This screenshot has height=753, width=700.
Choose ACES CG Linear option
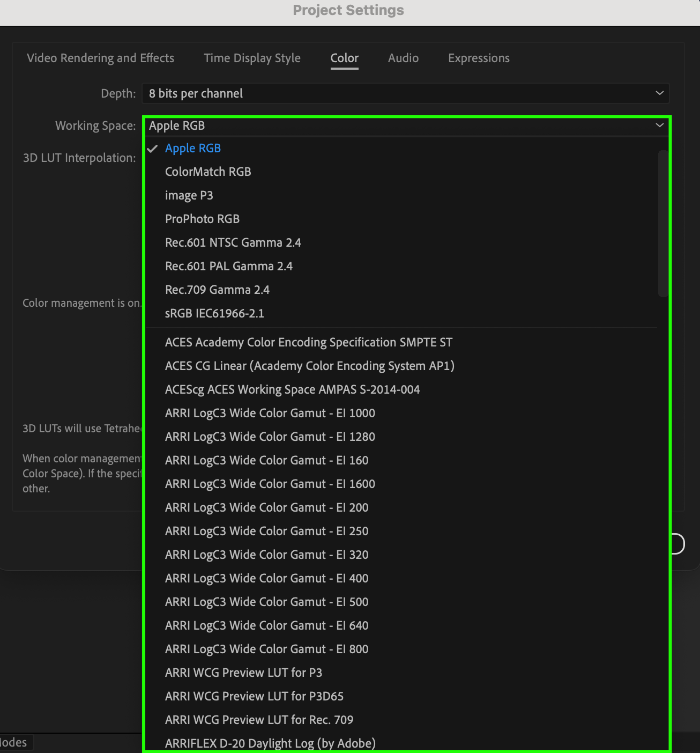[x=309, y=366]
